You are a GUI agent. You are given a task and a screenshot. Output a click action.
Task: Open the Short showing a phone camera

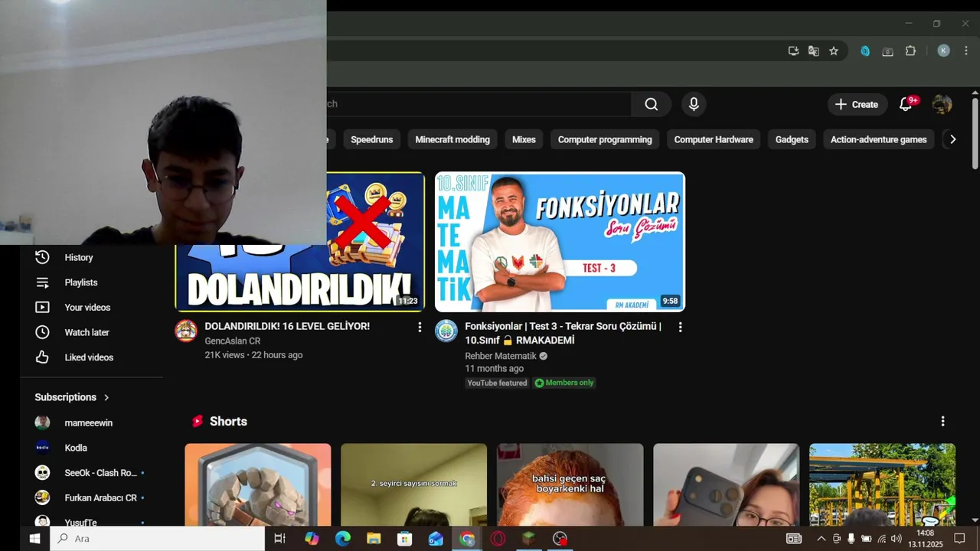coord(726,484)
